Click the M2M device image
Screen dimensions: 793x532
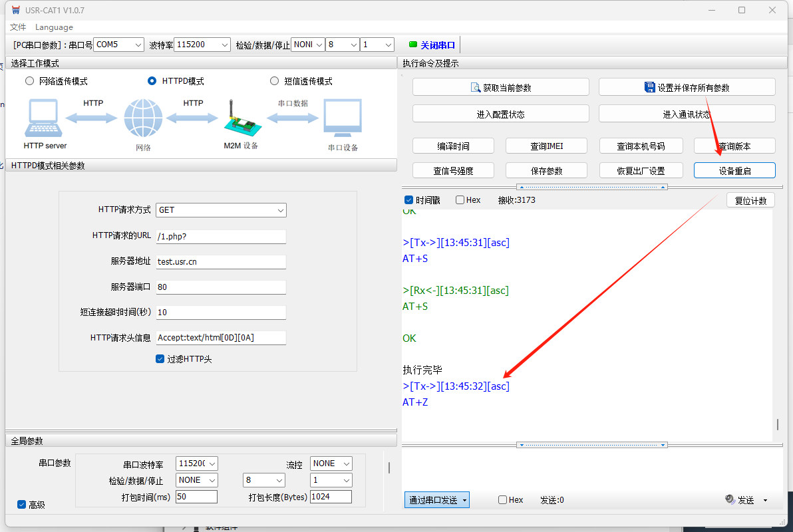tap(239, 120)
